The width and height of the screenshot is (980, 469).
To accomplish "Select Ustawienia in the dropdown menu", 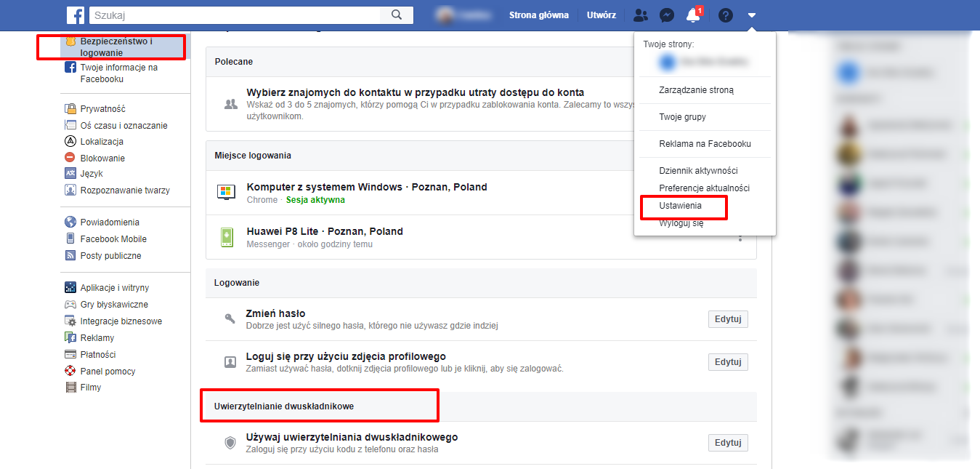I will [681, 207].
